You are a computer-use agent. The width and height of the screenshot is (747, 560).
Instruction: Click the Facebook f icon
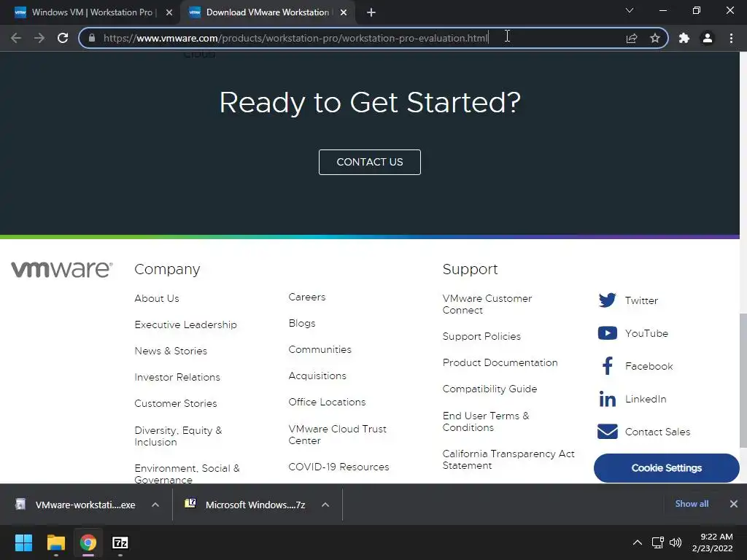pos(608,366)
